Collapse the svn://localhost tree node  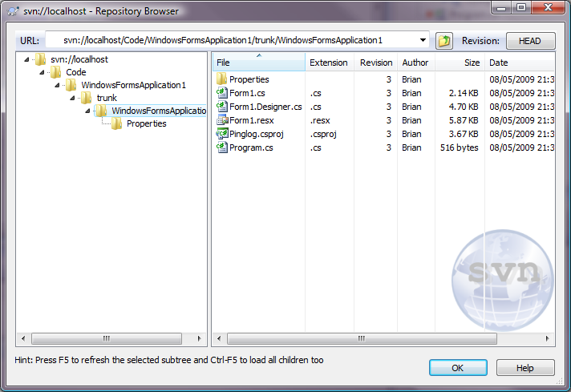[26, 59]
